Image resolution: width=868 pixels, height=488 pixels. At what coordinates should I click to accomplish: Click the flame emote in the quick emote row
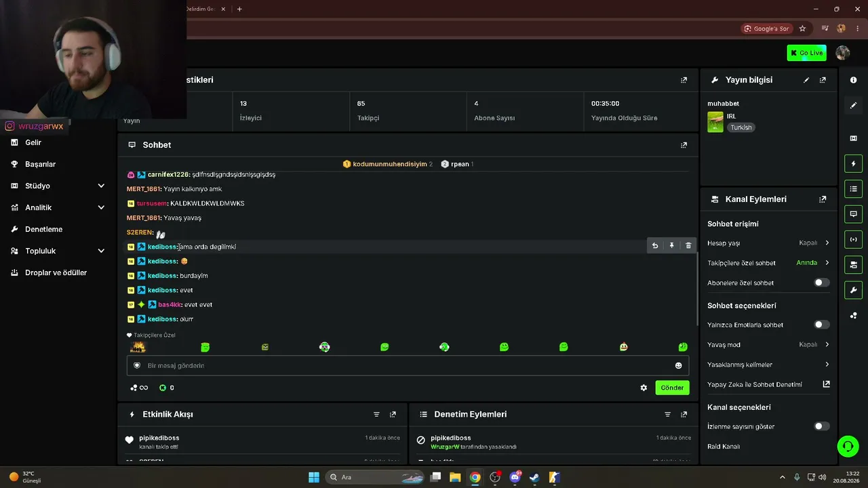pyautogui.click(x=138, y=346)
